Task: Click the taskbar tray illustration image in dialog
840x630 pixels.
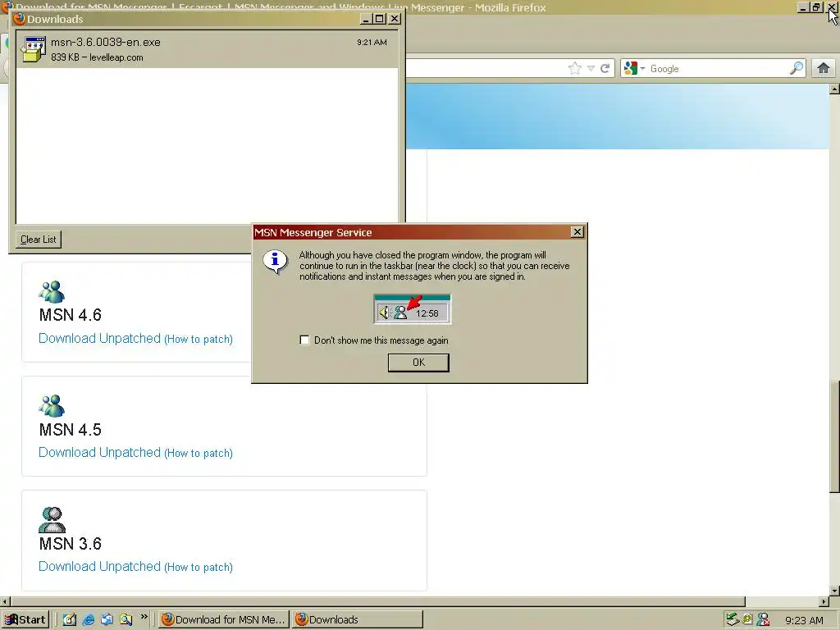Action: (x=412, y=309)
